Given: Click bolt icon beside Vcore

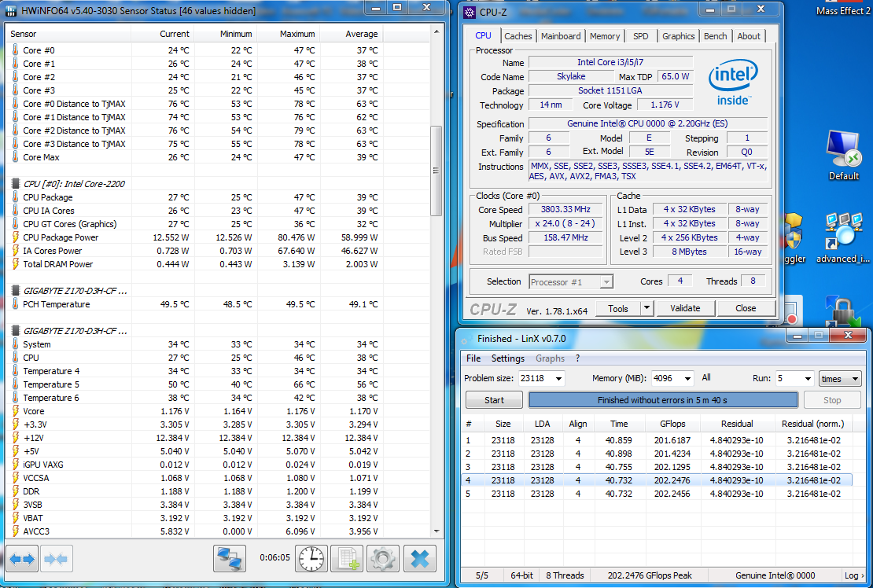Looking at the screenshot, I should point(16,411).
